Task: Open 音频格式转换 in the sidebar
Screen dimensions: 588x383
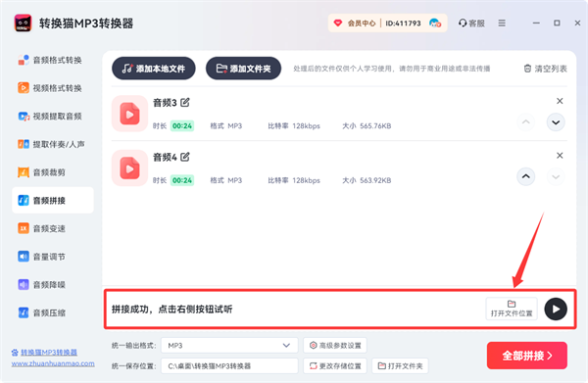Action: point(50,60)
